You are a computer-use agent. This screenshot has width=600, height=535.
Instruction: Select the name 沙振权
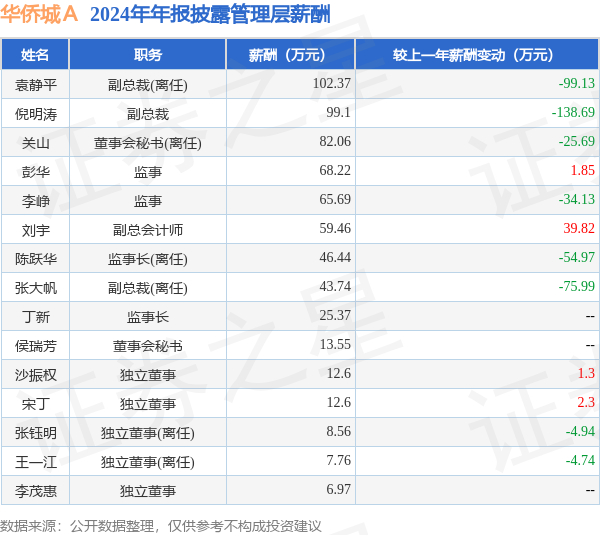36,375
